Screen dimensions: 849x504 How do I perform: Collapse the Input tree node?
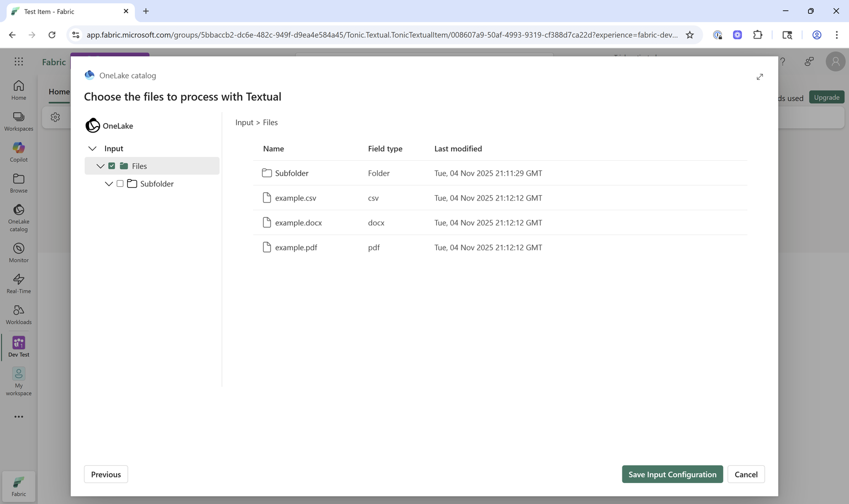coord(92,148)
